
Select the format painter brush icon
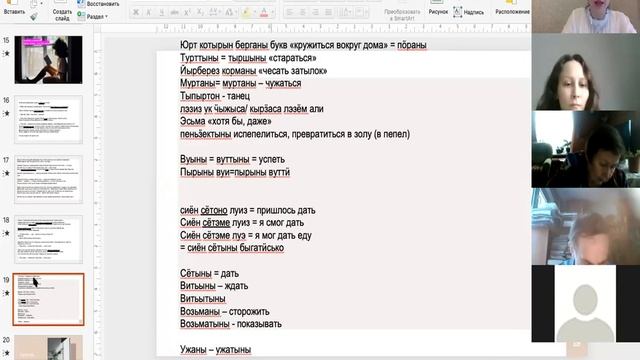pos(34,16)
